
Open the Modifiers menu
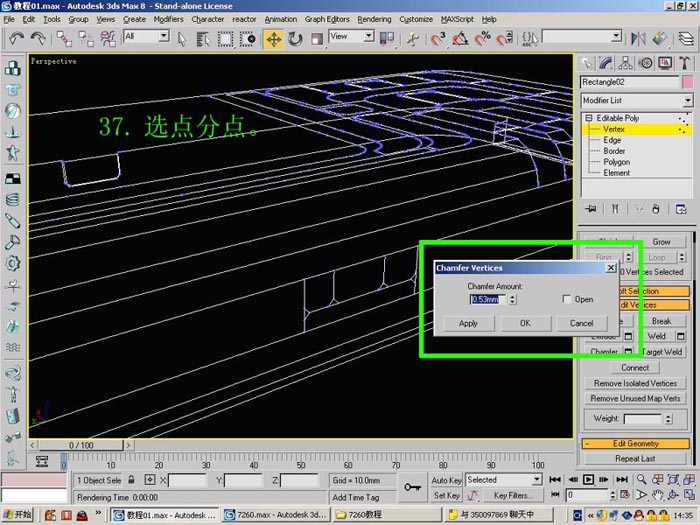168,19
